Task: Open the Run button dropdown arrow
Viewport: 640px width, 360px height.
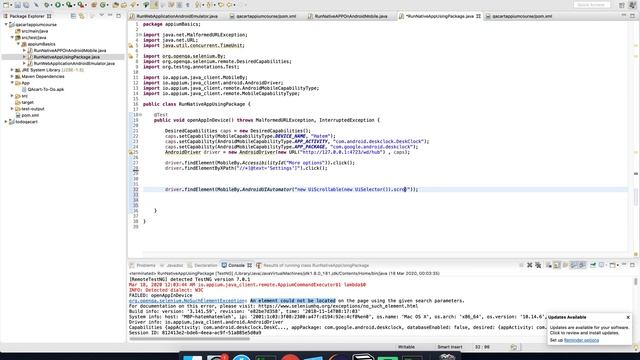Action: (x=62, y=5)
